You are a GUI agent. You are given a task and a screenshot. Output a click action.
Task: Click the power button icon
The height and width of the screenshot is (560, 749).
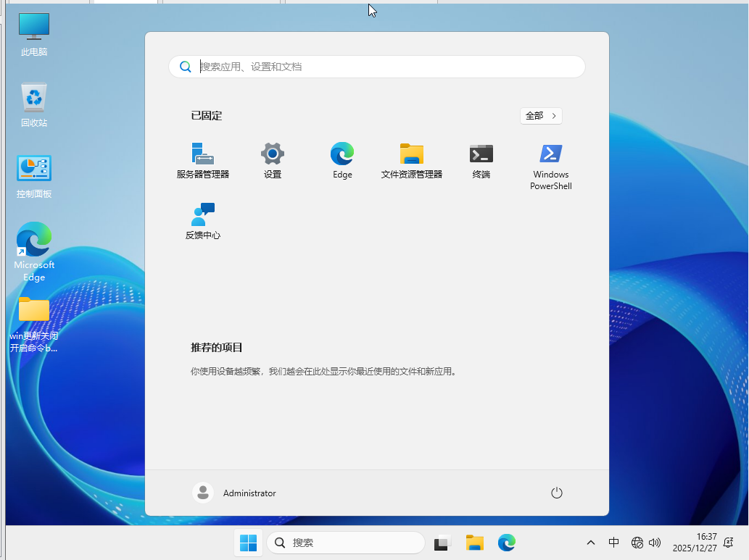556,493
